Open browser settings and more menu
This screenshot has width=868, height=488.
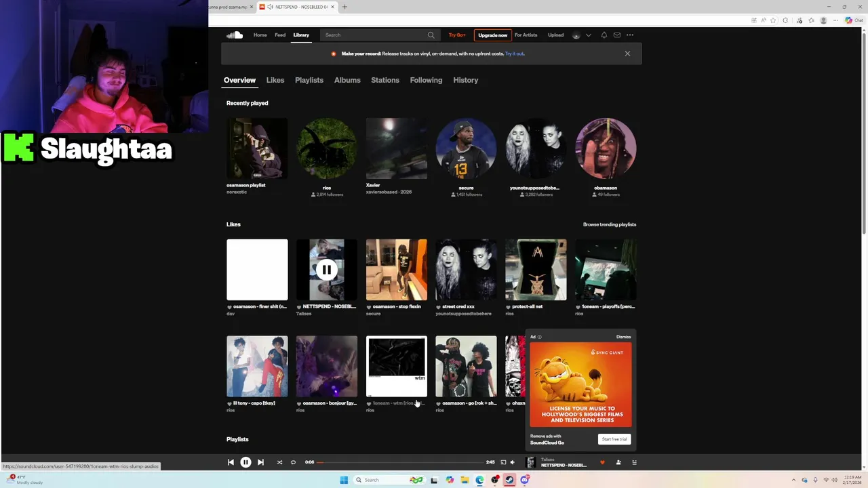[836, 20]
